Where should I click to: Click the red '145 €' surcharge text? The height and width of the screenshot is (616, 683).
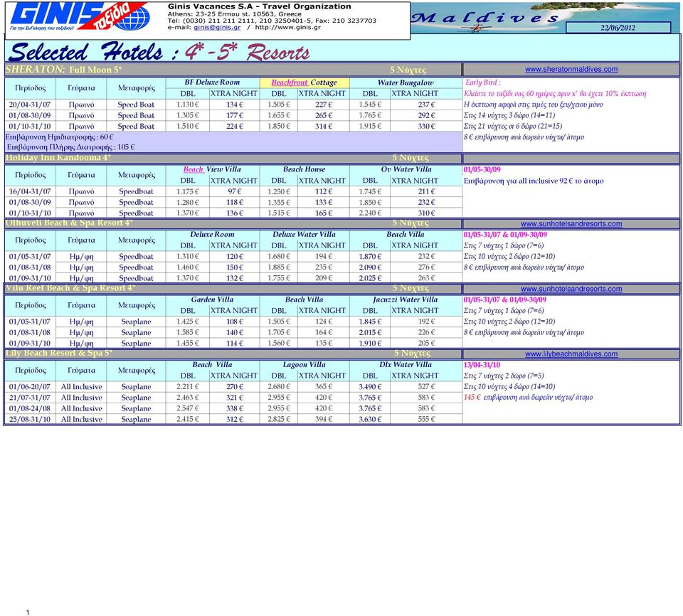(x=472, y=398)
